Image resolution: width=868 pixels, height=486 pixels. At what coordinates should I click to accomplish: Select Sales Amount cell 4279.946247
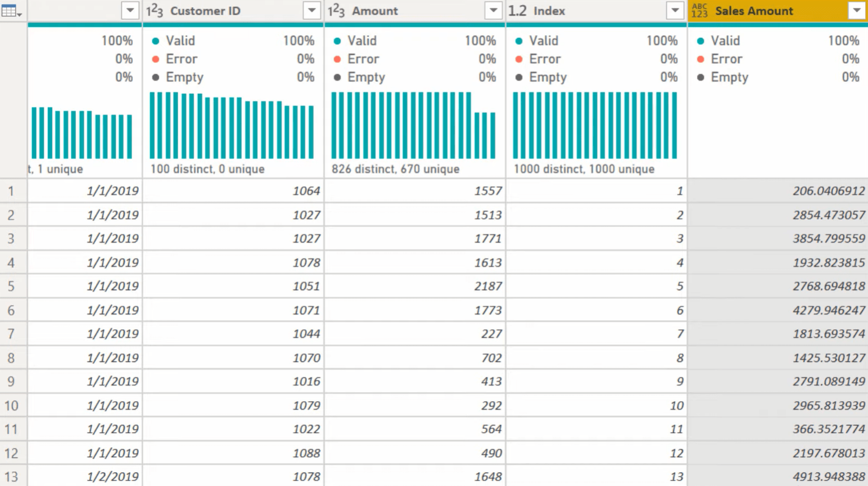click(778, 310)
